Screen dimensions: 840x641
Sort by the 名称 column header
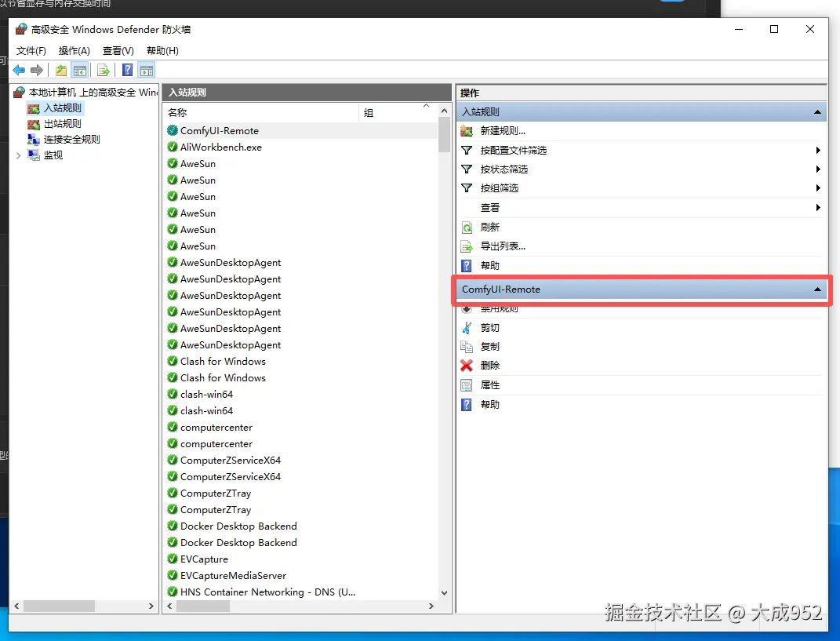pos(260,112)
